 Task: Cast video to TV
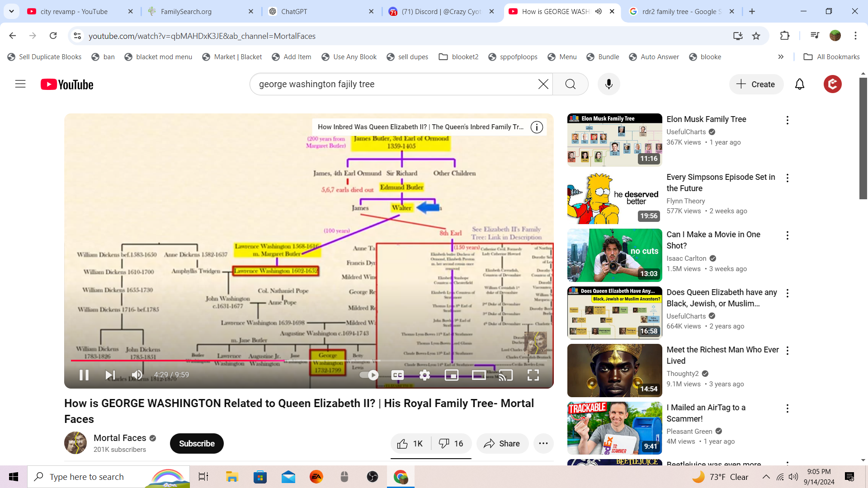506,375
